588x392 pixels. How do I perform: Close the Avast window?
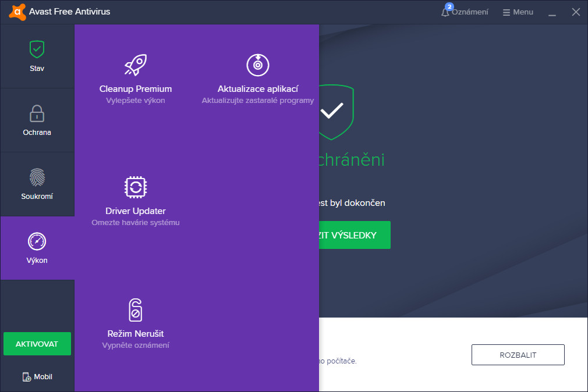tap(576, 12)
